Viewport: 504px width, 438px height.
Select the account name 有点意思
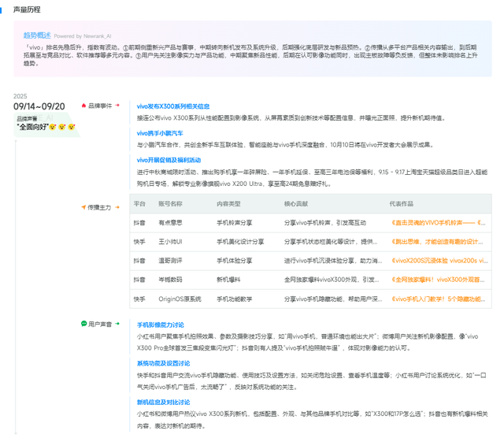[170, 222]
